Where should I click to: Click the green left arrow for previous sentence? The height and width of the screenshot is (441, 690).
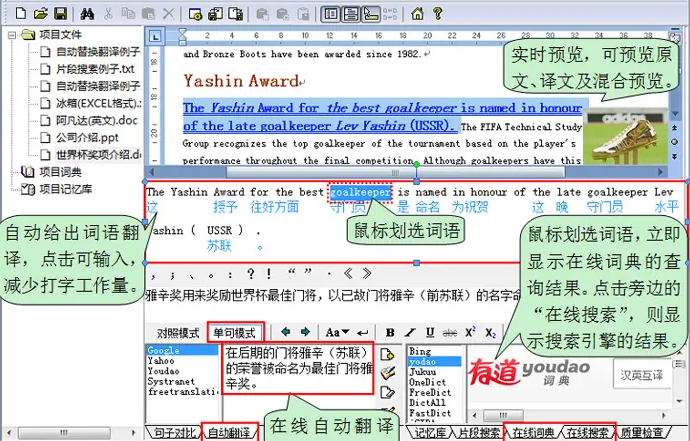(286, 332)
